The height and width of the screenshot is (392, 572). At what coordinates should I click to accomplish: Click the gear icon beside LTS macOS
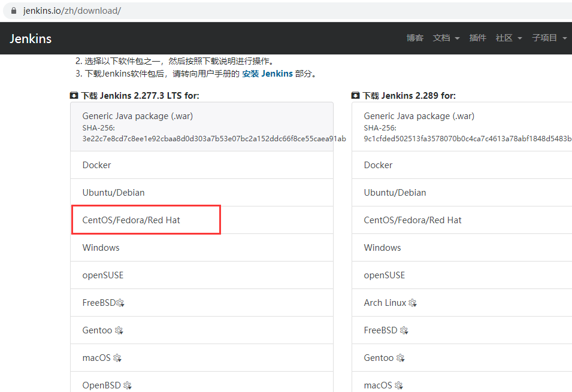coord(117,358)
